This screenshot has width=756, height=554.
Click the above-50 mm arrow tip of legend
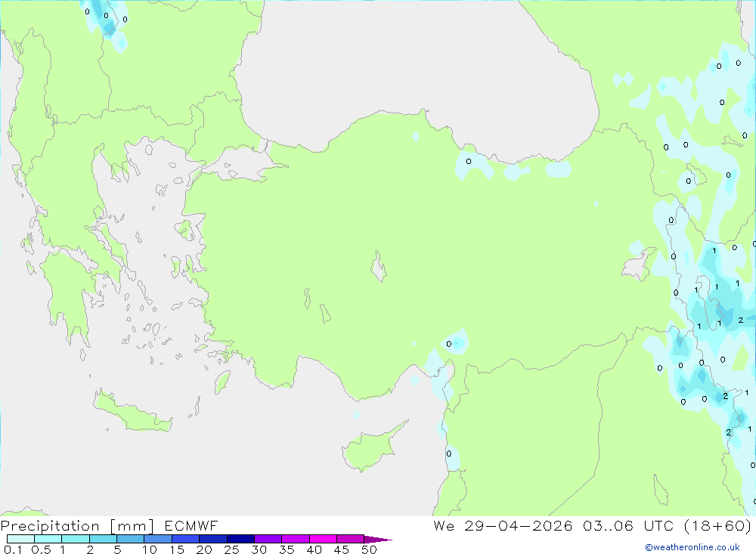point(379,540)
